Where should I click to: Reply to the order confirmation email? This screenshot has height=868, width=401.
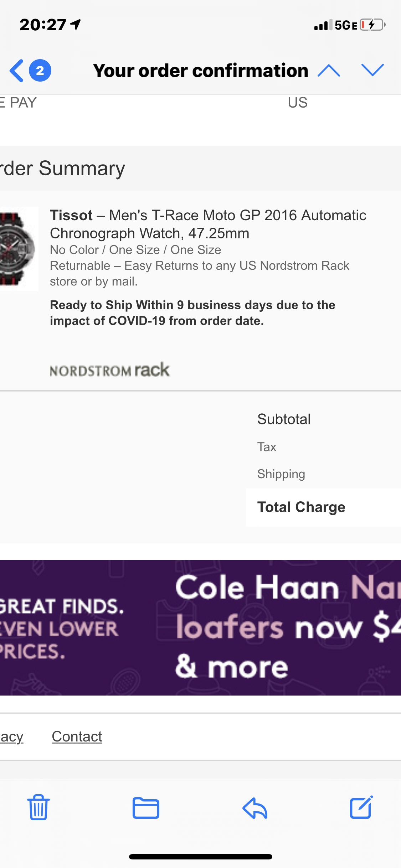click(x=255, y=808)
